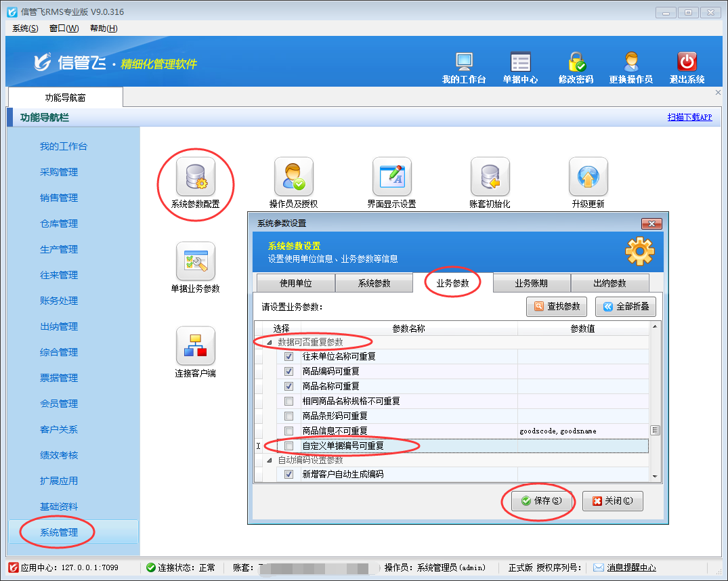The height and width of the screenshot is (581, 728).
Task: Click 全部折叠 button
Action: tap(625, 307)
